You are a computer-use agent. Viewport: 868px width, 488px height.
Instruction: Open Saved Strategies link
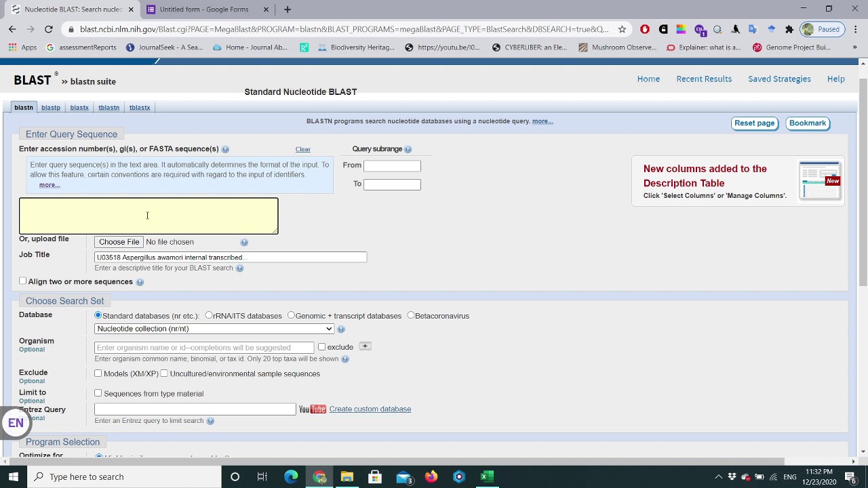pos(779,79)
